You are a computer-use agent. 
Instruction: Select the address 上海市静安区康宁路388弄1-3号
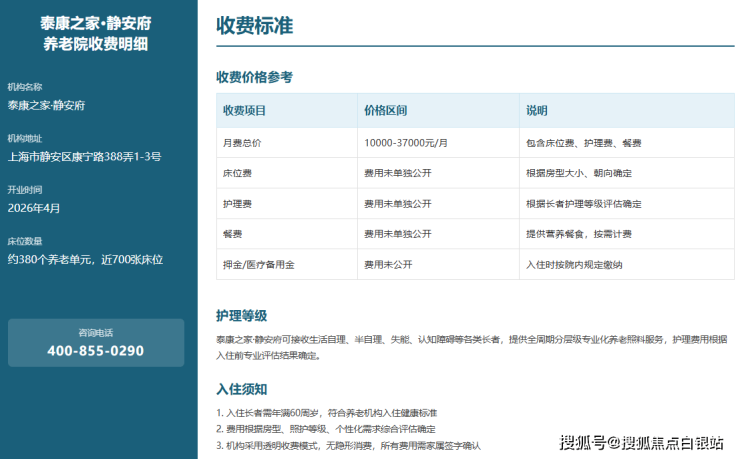(84, 157)
